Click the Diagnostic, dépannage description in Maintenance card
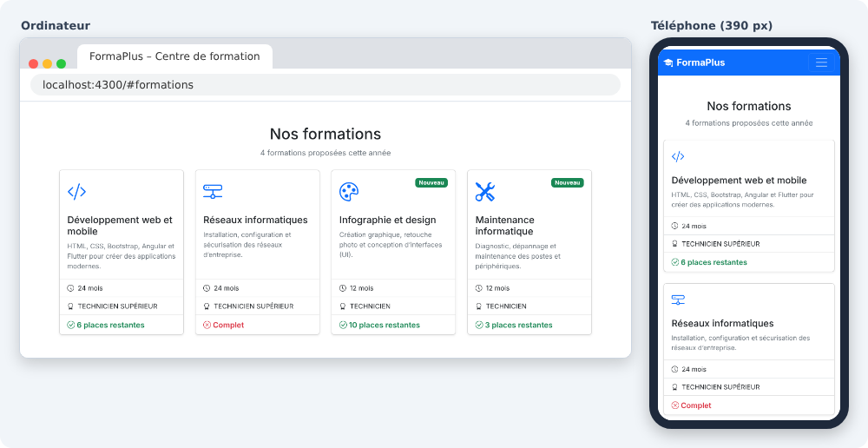The height and width of the screenshot is (448, 868). coord(517,256)
